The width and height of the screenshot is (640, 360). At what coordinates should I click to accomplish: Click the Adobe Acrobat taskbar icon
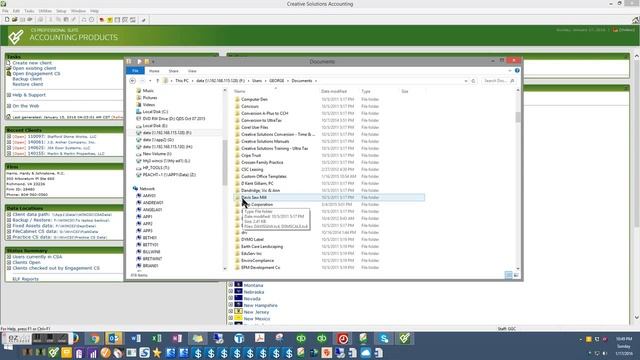click(x=260, y=338)
